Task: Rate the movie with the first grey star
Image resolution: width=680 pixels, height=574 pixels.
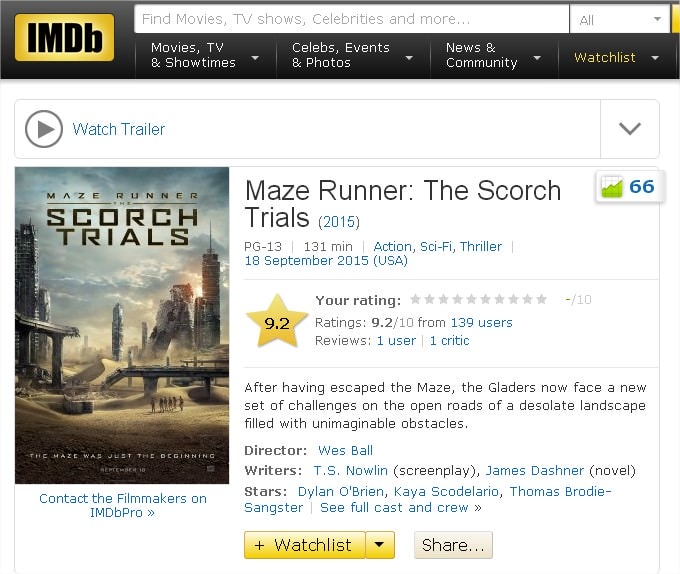Action: point(415,300)
